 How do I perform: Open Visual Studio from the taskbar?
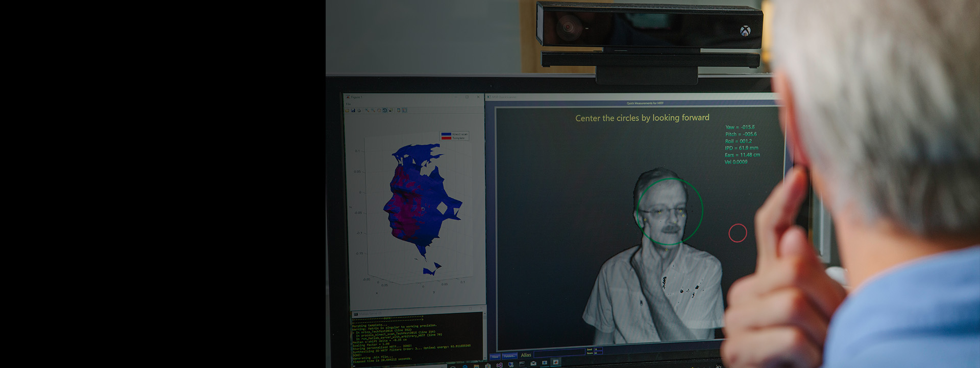(499, 365)
